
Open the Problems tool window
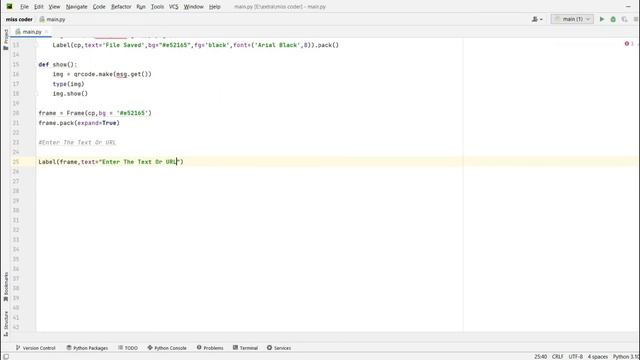pyautogui.click(x=210, y=348)
